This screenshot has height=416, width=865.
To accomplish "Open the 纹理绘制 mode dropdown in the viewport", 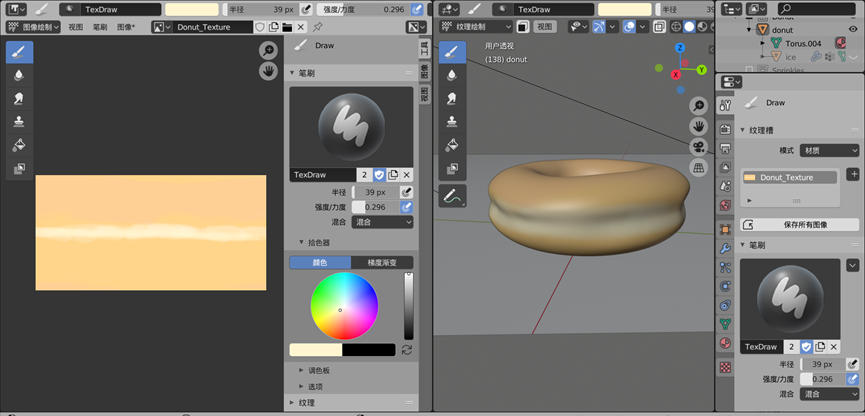I will 476,26.
